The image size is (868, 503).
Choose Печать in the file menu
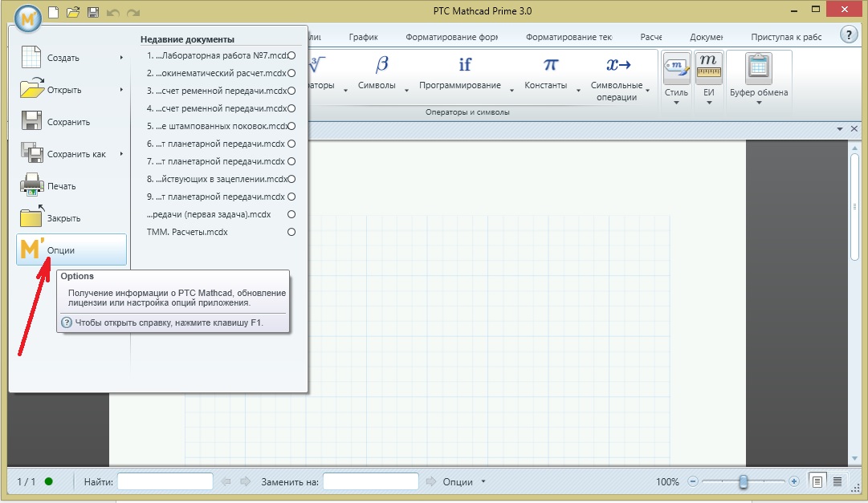tap(71, 186)
